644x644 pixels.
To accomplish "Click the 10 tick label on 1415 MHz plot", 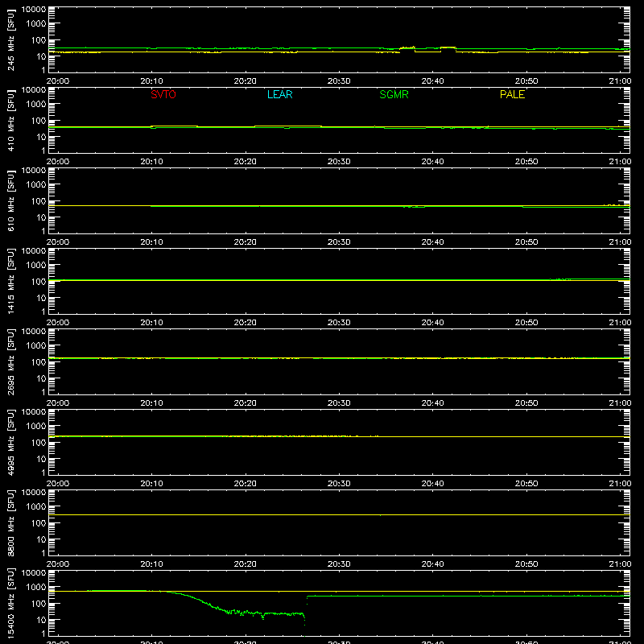I will click(x=41, y=298).
